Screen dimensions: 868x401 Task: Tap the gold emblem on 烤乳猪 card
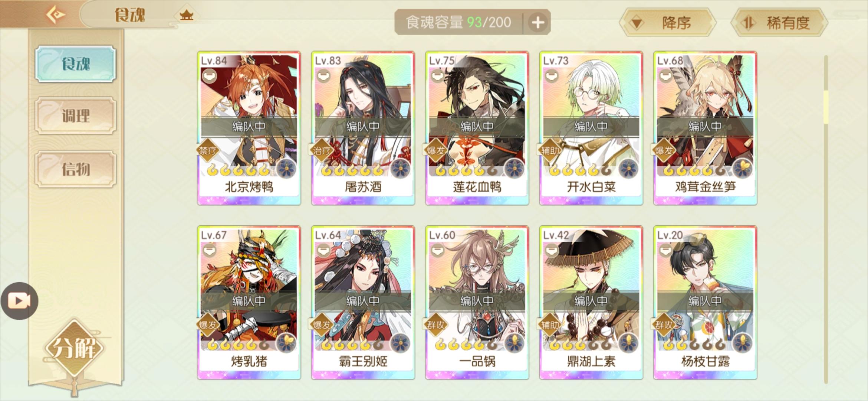[286, 343]
